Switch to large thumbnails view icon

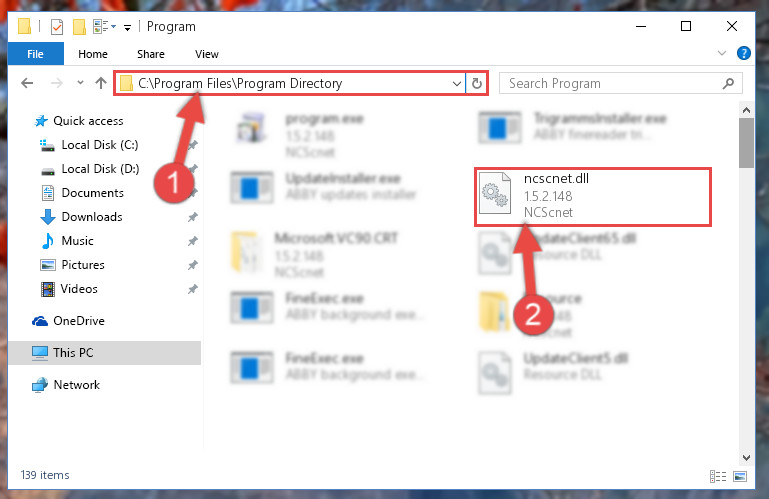[740, 476]
